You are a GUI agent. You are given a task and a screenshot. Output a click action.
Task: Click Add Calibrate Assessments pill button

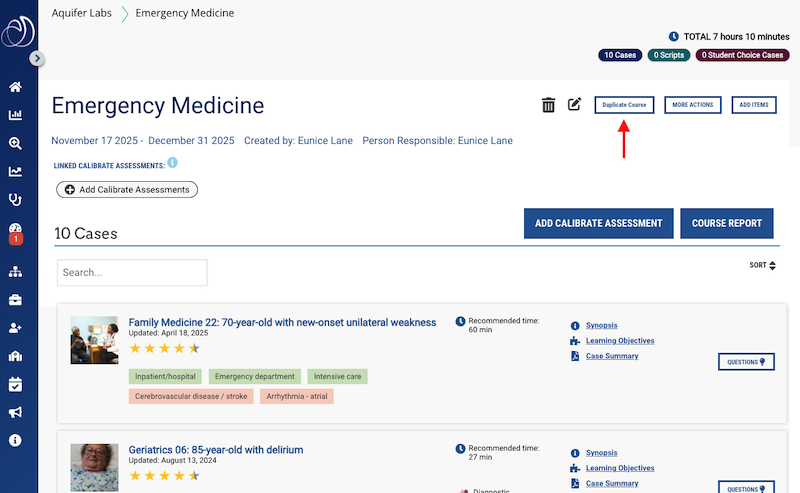click(127, 189)
